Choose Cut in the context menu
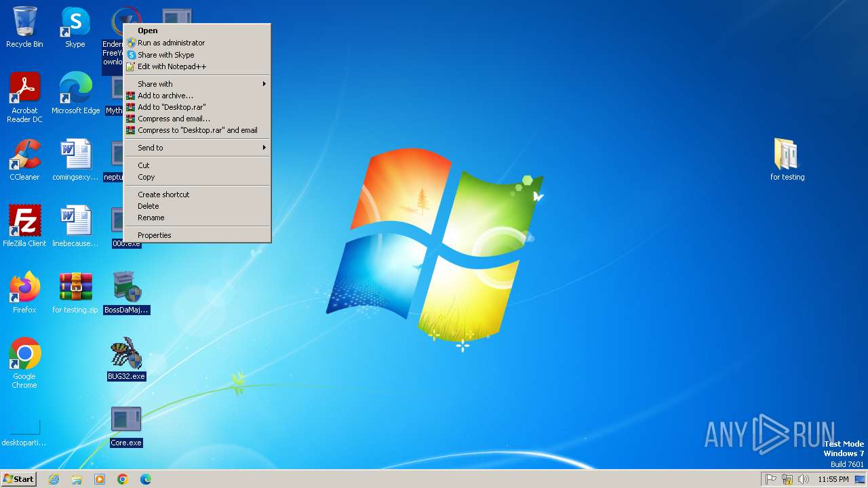 coord(197,165)
